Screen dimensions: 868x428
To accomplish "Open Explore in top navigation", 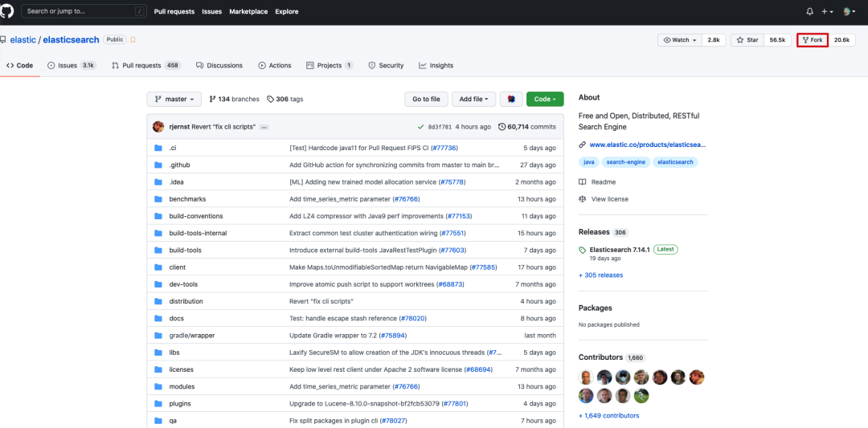I will pyautogui.click(x=287, y=11).
